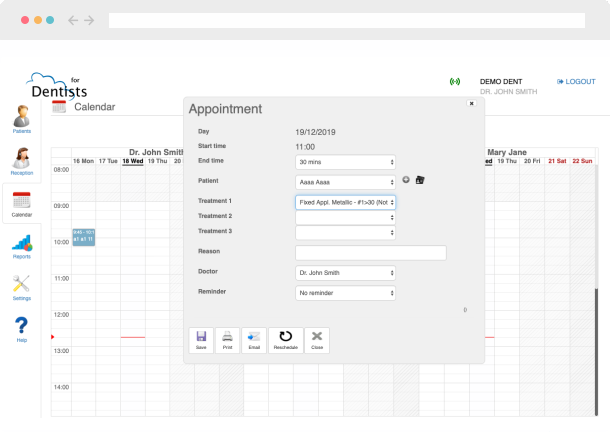Open the Settings tools icon
This screenshot has height=432, width=610.
point(21,286)
